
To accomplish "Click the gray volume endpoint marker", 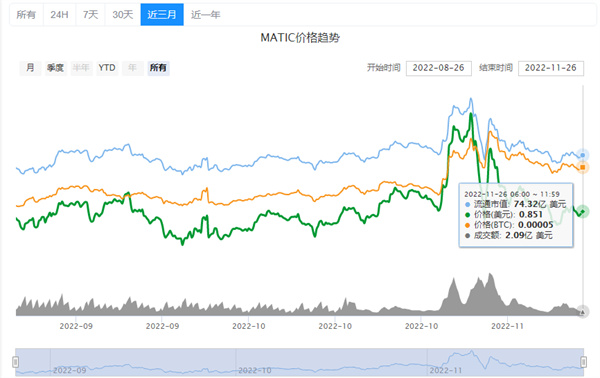I will (582, 312).
